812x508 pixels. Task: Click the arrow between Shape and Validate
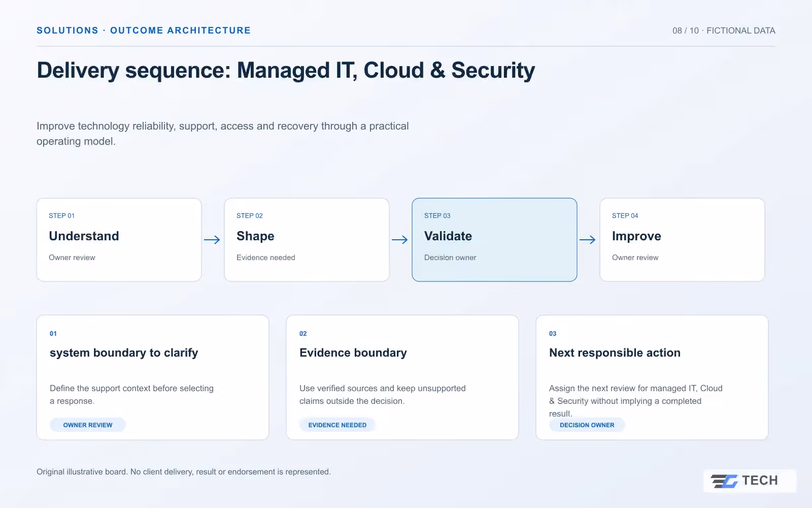(x=400, y=240)
